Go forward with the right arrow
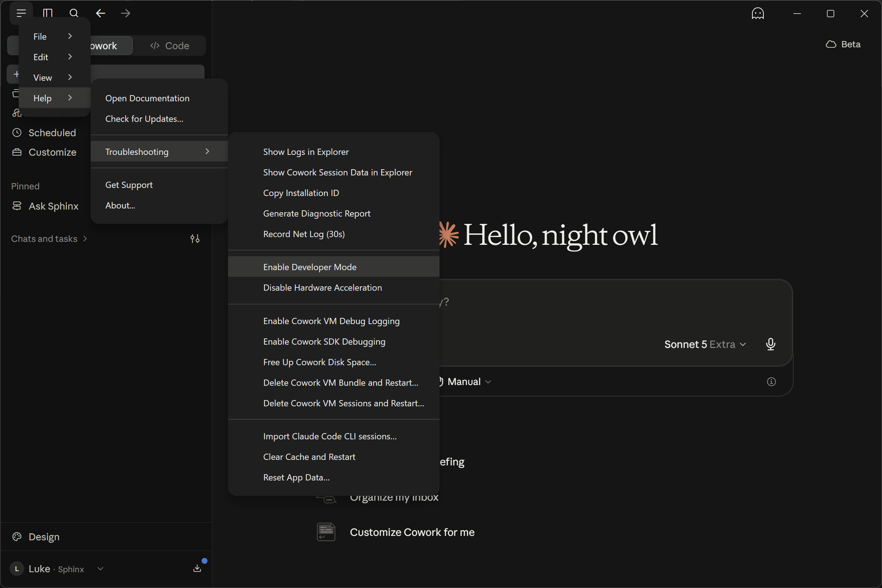882x588 pixels. click(x=126, y=14)
